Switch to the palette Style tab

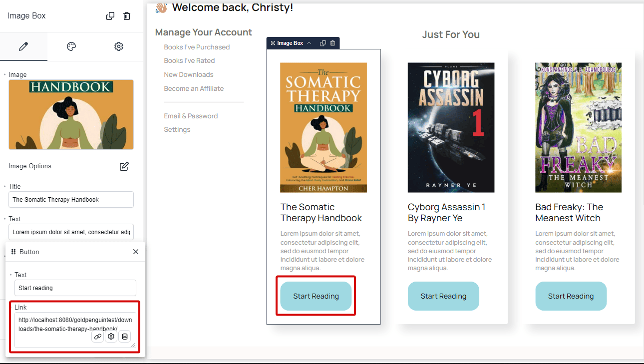[71, 46]
